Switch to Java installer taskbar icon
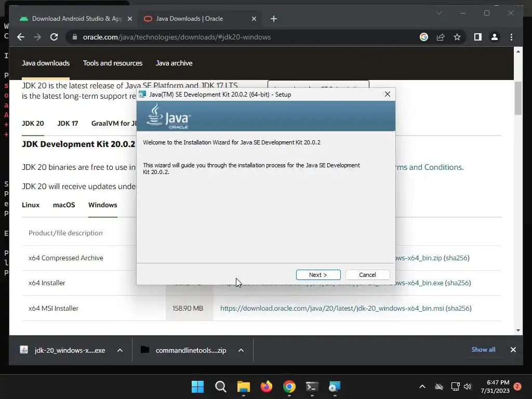 click(x=335, y=387)
